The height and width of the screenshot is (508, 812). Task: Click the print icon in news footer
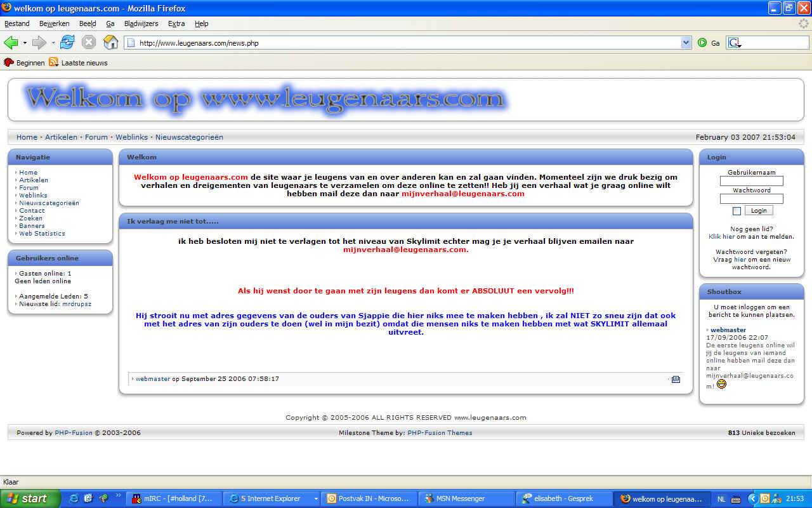click(x=676, y=379)
